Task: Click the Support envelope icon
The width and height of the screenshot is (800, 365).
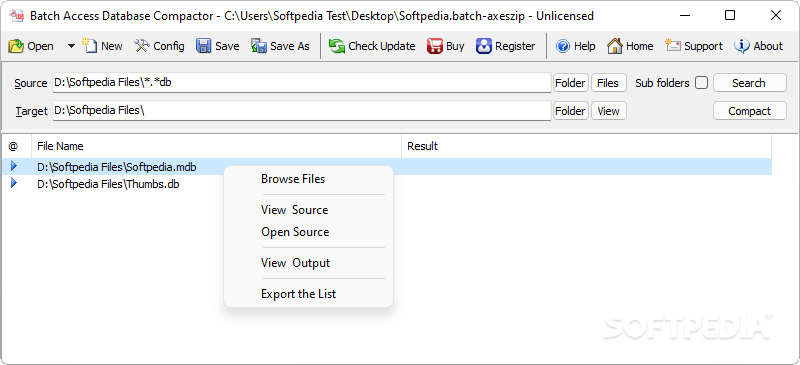Action: (673, 46)
